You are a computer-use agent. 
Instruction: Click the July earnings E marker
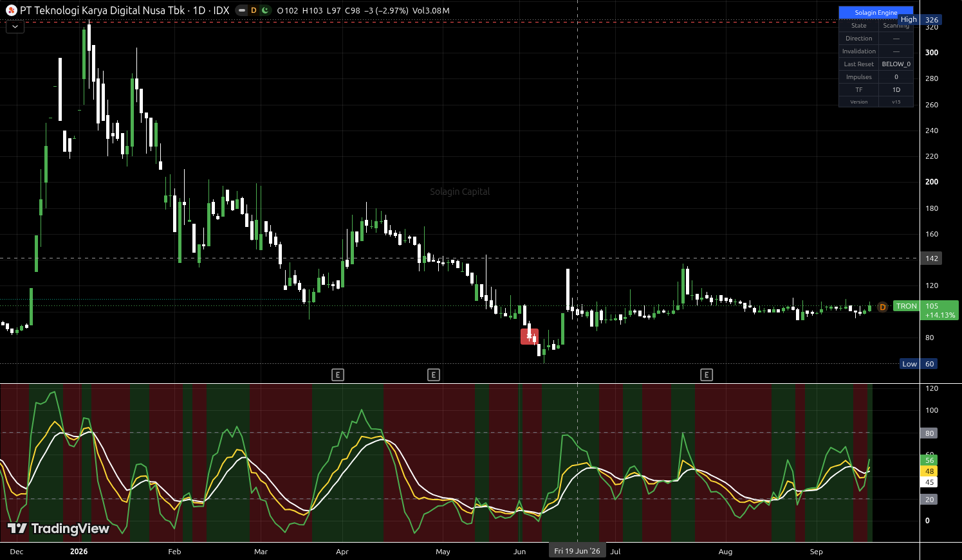coord(707,375)
